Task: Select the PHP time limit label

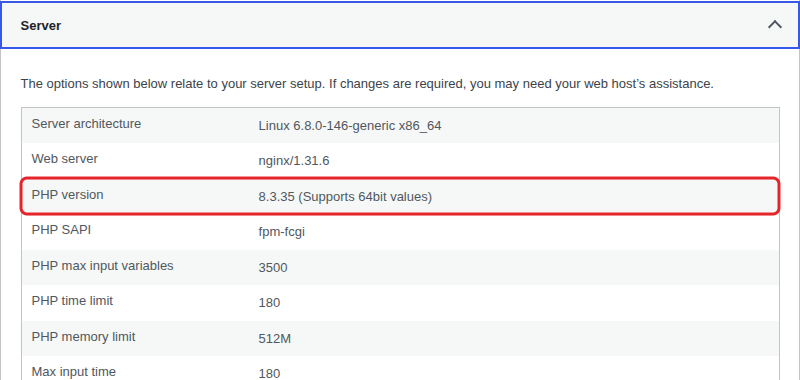Action: pyautogui.click(x=72, y=301)
